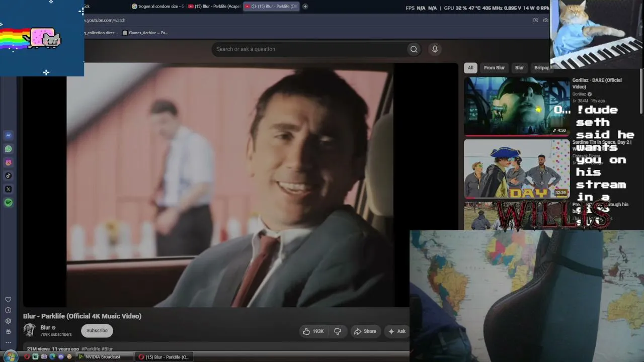Viewport: 644px width, 362px height.
Task: Click the edit icon in the address bar
Action: pyautogui.click(x=535, y=20)
